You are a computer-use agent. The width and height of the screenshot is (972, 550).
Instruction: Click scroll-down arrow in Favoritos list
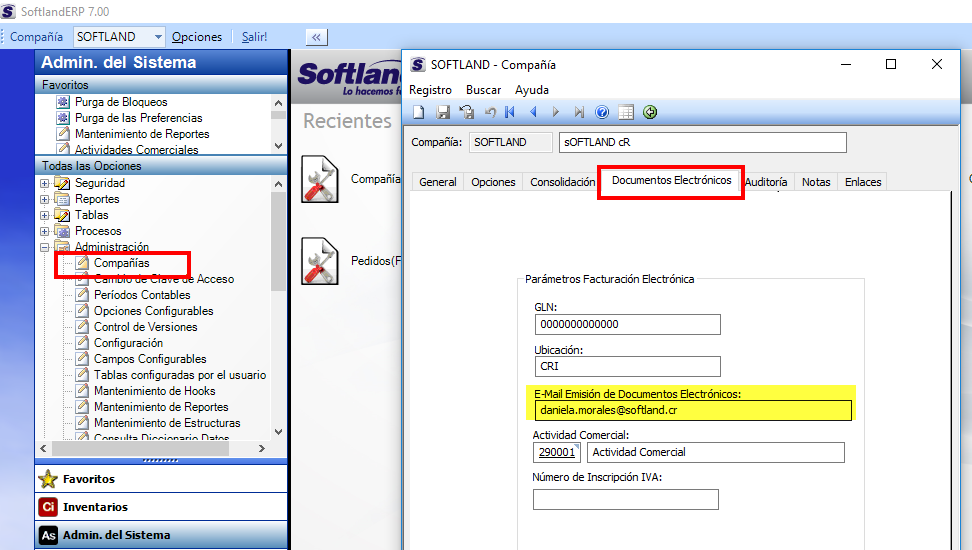point(278,146)
